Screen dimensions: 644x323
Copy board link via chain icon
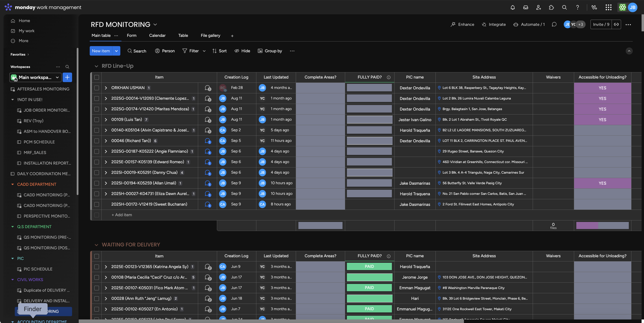pos(616,24)
